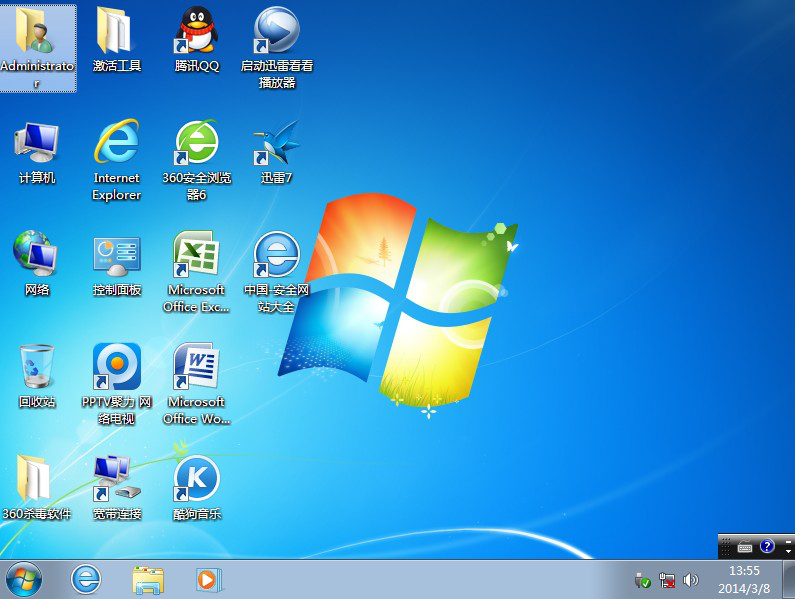Launch Windows Media Player from the taskbar

[x=208, y=579]
